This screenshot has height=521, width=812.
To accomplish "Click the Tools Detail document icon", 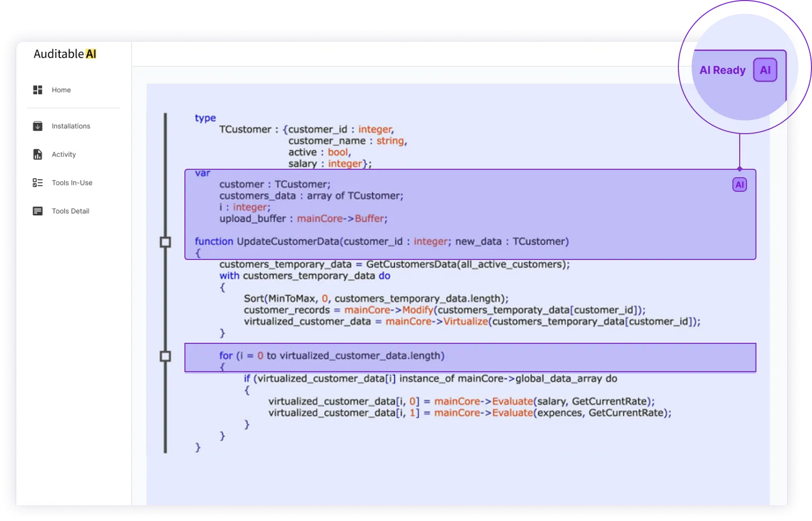I will 38,211.
